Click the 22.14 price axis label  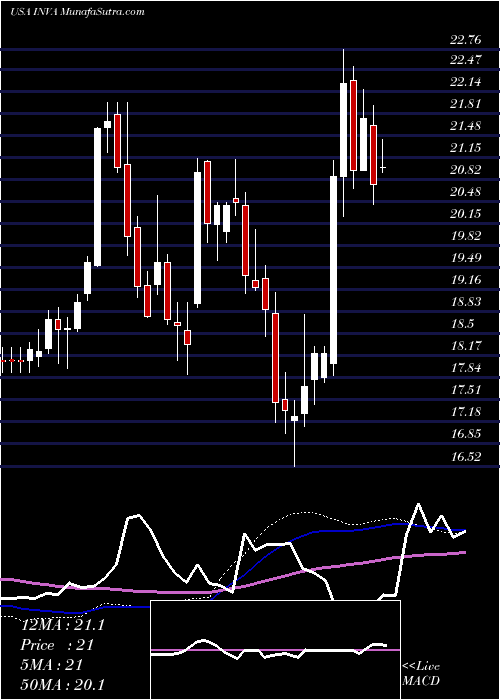(466, 82)
